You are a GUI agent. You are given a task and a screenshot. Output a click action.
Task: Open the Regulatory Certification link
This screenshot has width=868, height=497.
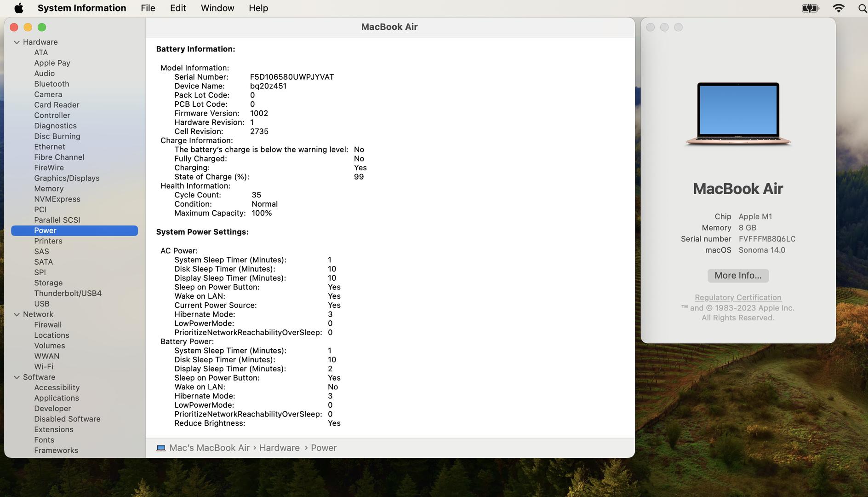(x=738, y=297)
